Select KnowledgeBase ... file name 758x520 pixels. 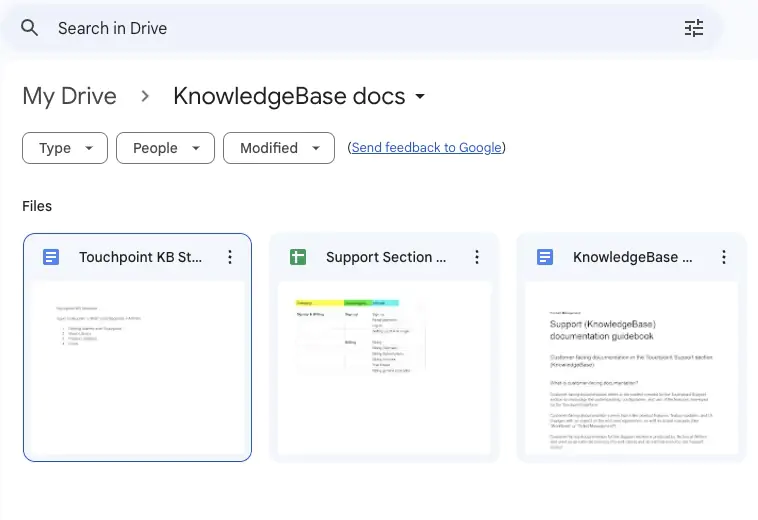click(633, 257)
